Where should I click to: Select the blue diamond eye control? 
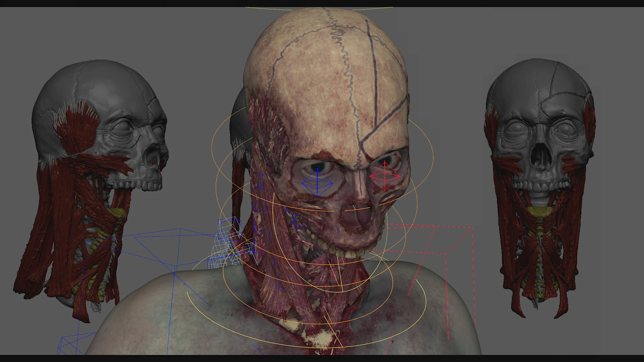317,183
